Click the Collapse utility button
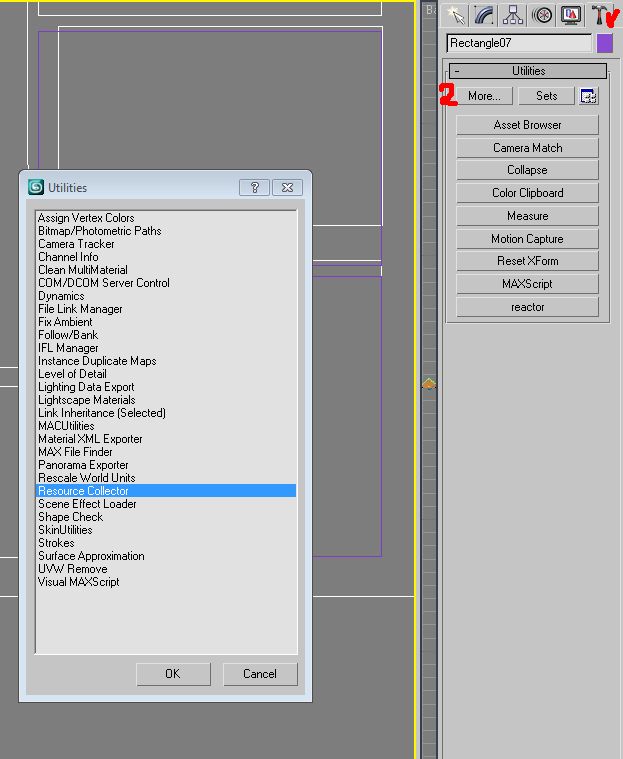 coord(528,170)
